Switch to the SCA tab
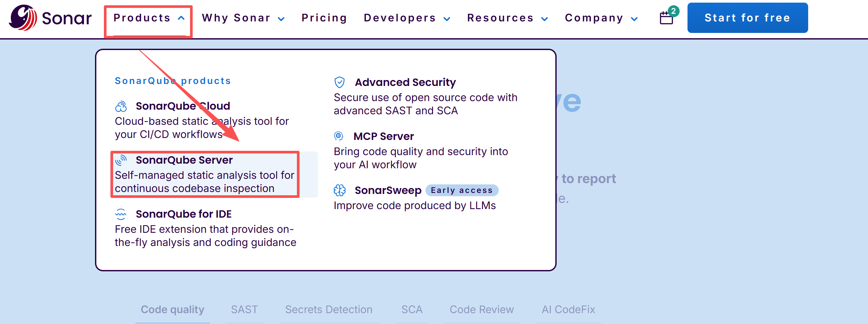Viewport: 868px width, 324px height. (x=412, y=310)
